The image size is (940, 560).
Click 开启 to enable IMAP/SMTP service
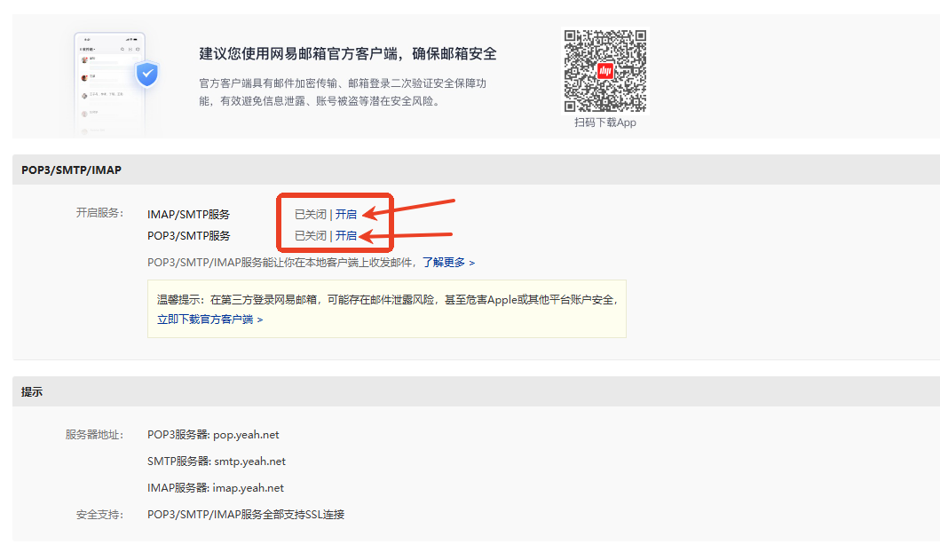point(346,214)
